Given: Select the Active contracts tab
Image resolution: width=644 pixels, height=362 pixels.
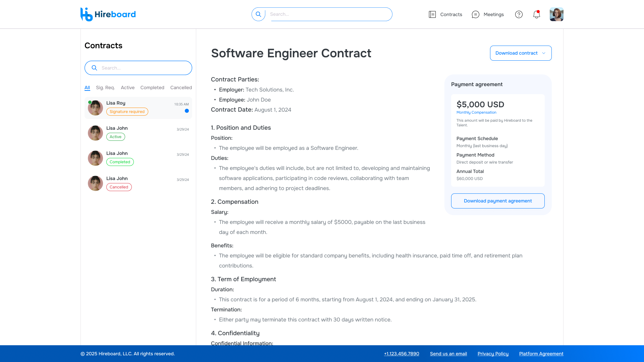Looking at the screenshot, I should coord(127,88).
